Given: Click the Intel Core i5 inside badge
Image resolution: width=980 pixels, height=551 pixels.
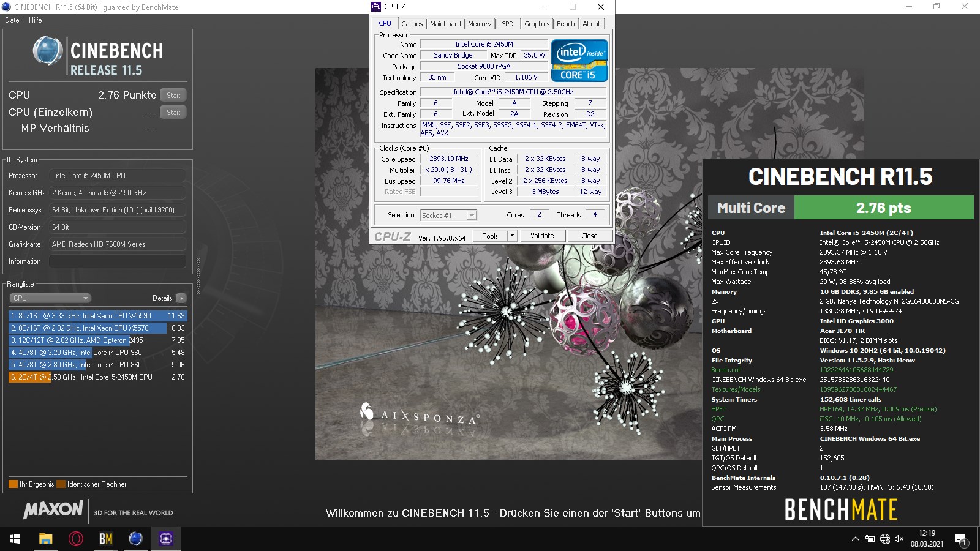Looking at the screenshot, I should [579, 60].
